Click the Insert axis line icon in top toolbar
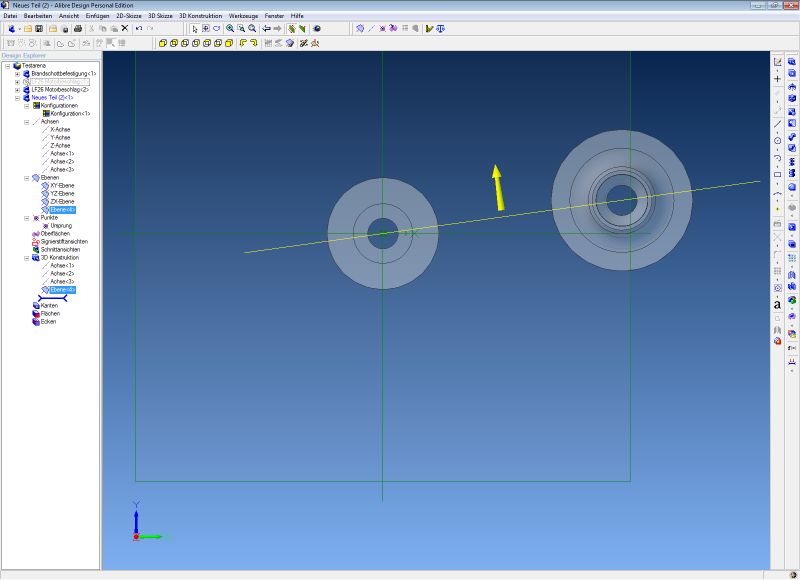Image resolution: width=800 pixels, height=580 pixels. (x=371, y=29)
